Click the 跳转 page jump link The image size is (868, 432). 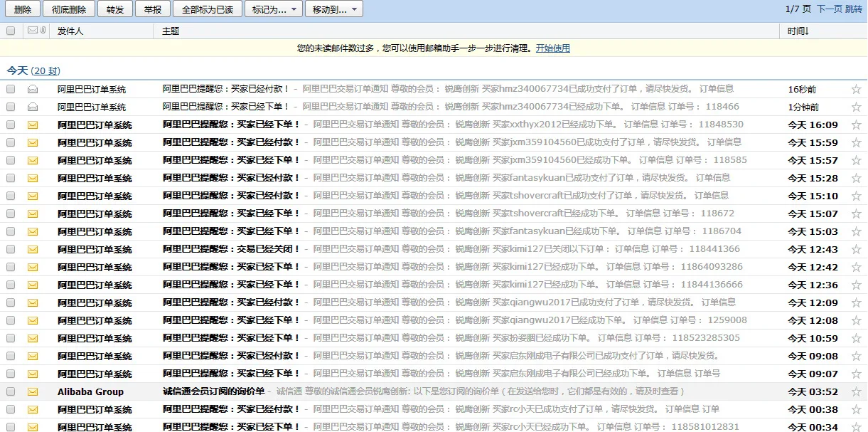pyautogui.click(x=853, y=9)
